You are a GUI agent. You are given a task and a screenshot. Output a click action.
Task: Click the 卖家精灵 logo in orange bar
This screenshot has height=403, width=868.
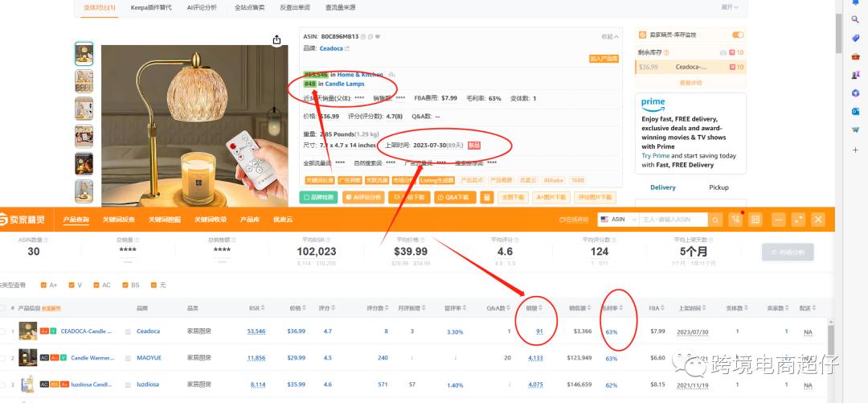(23, 220)
